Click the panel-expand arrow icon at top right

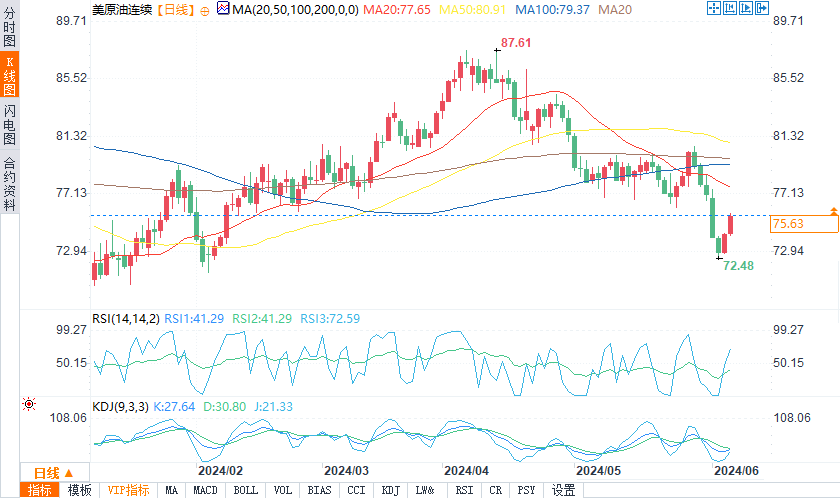(762, 8)
